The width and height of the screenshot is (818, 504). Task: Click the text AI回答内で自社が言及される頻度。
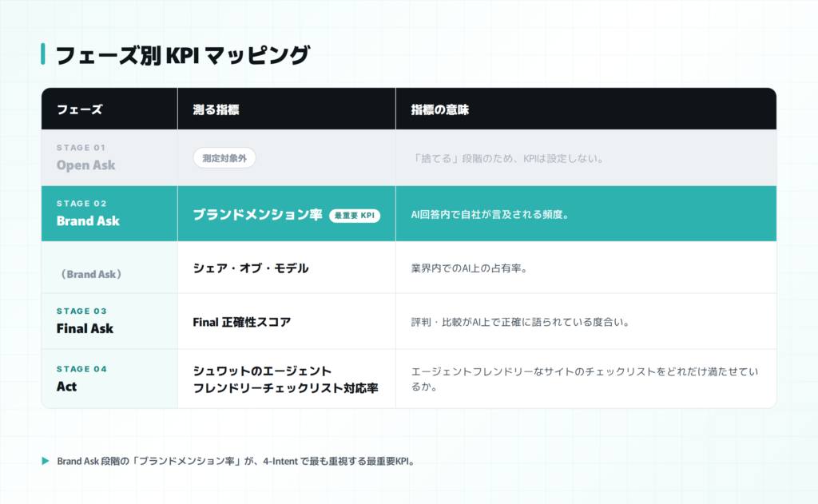pyautogui.click(x=490, y=214)
